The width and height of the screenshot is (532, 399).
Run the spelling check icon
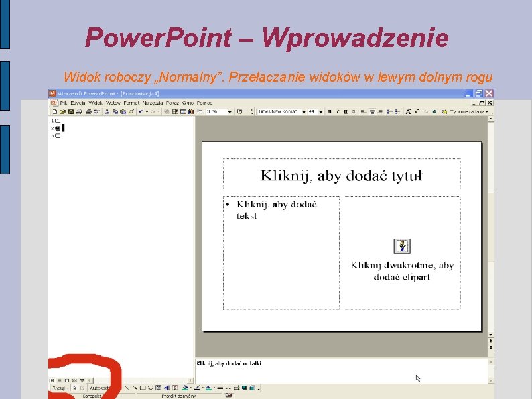96,111
